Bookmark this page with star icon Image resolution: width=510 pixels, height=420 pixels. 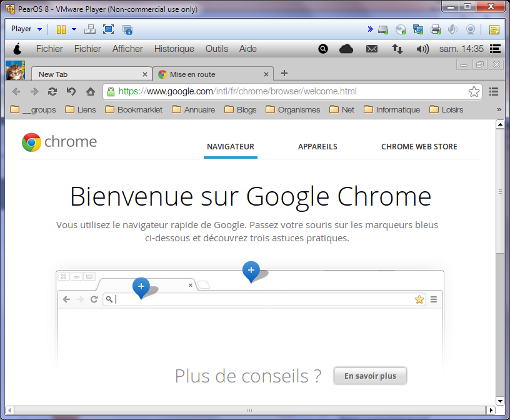click(474, 92)
